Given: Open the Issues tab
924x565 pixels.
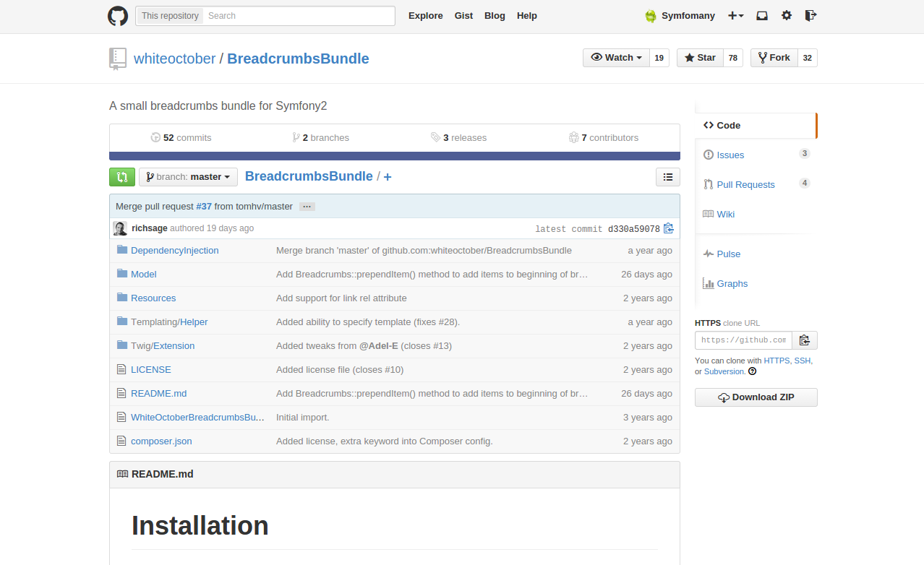Looking at the screenshot, I should pyautogui.click(x=756, y=155).
